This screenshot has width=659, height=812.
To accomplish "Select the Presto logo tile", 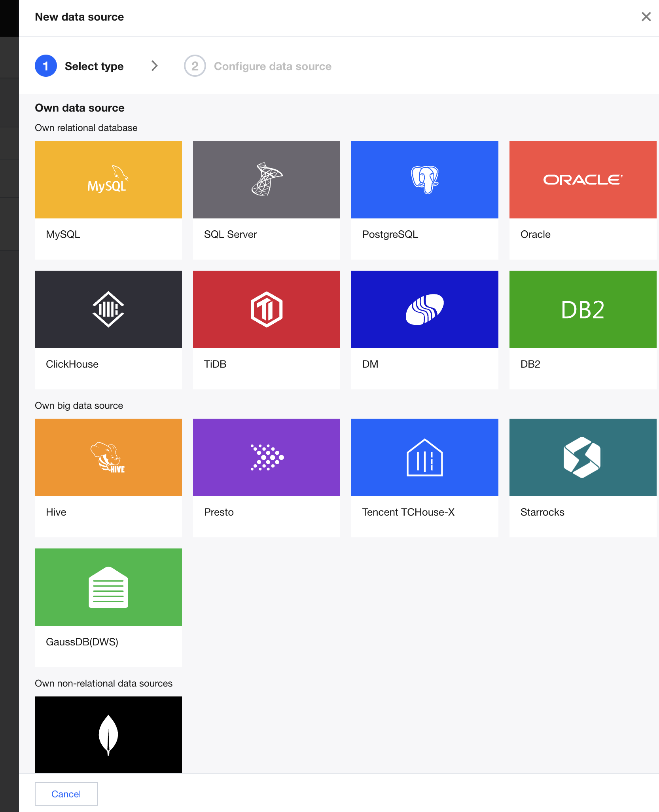I will 267,457.
